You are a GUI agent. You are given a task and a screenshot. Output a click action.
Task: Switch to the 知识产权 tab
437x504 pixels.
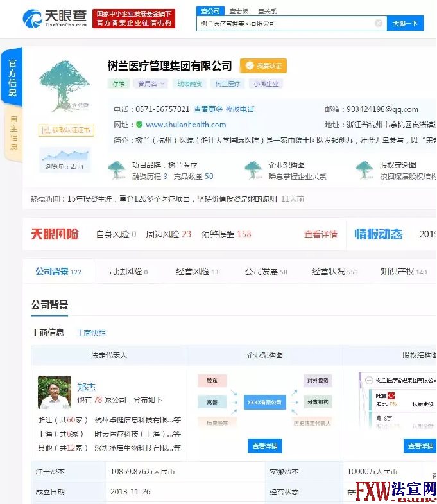404,272
